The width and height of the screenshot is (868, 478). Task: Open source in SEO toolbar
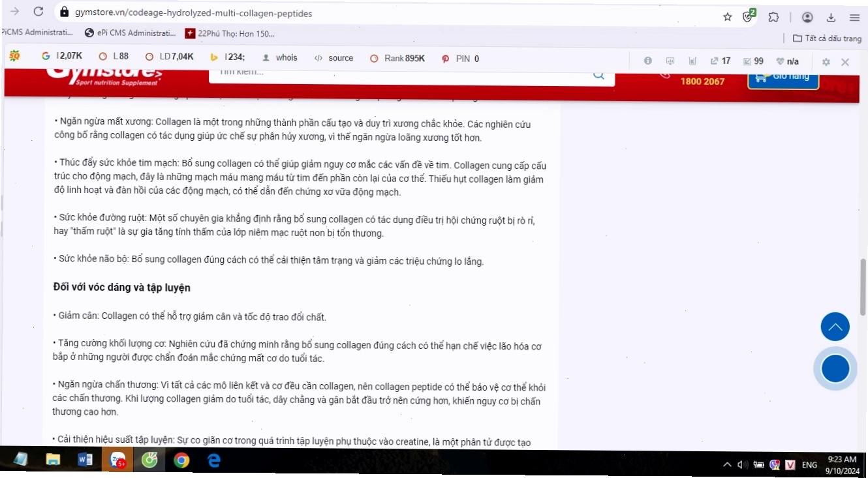[x=333, y=58]
